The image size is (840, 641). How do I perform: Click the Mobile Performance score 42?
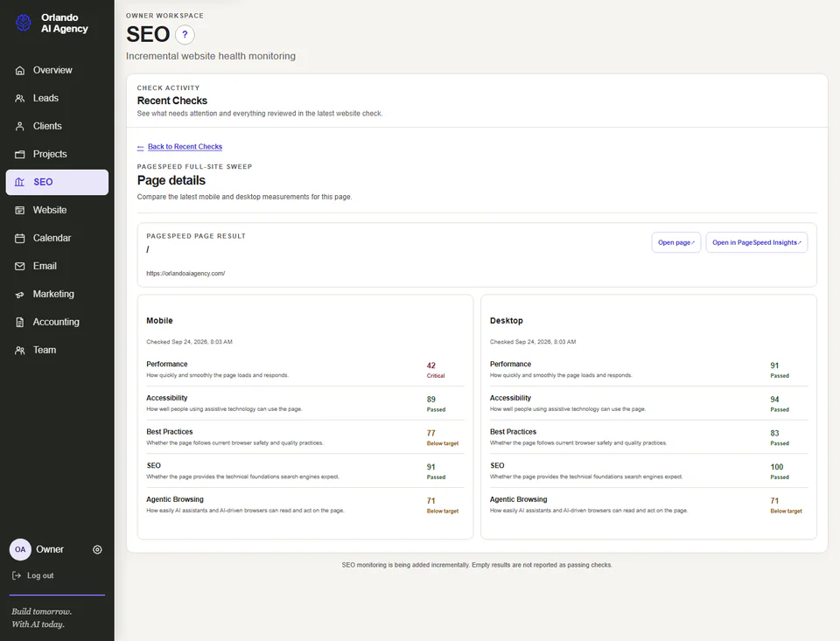click(431, 366)
